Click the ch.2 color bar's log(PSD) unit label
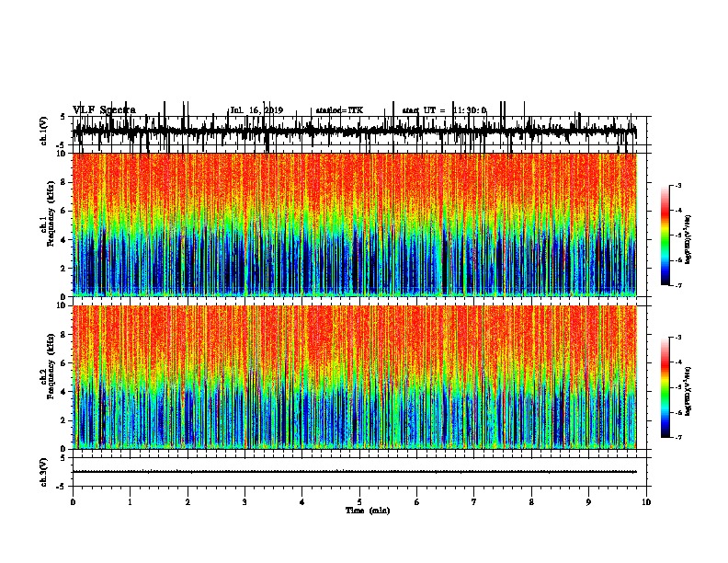Screen dimensions: 728x563 (x=688, y=391)
